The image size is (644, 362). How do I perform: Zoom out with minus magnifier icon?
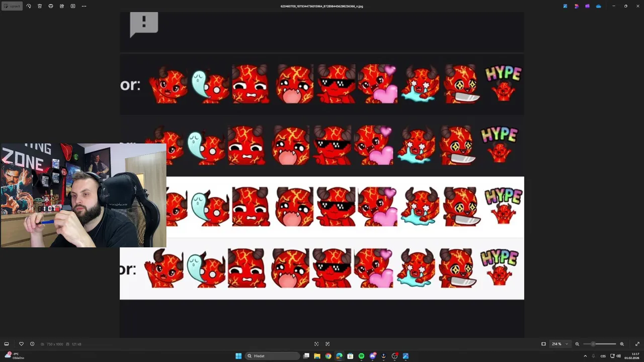[x=577, y=344]
